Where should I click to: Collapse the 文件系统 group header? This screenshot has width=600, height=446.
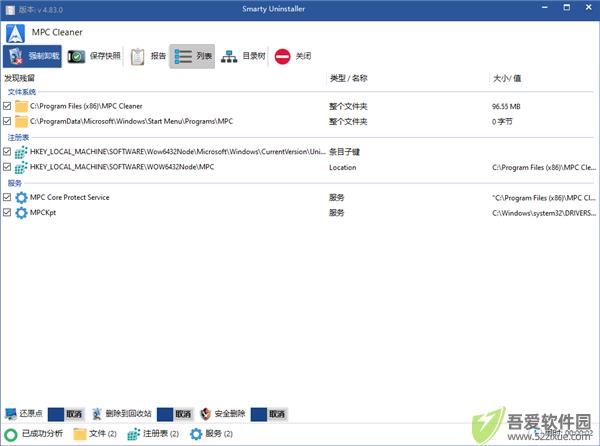coord(22,92)
